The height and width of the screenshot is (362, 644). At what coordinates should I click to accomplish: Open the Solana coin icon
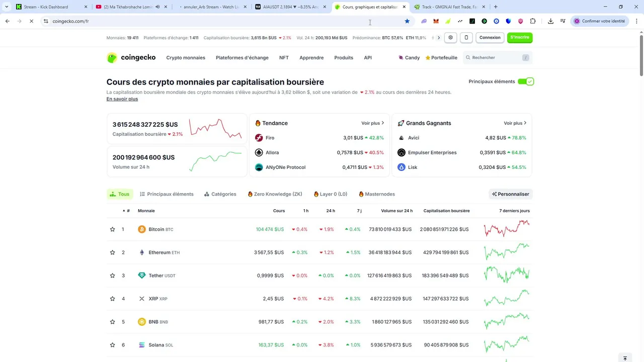pyautogui.click(x=142, y=345)
